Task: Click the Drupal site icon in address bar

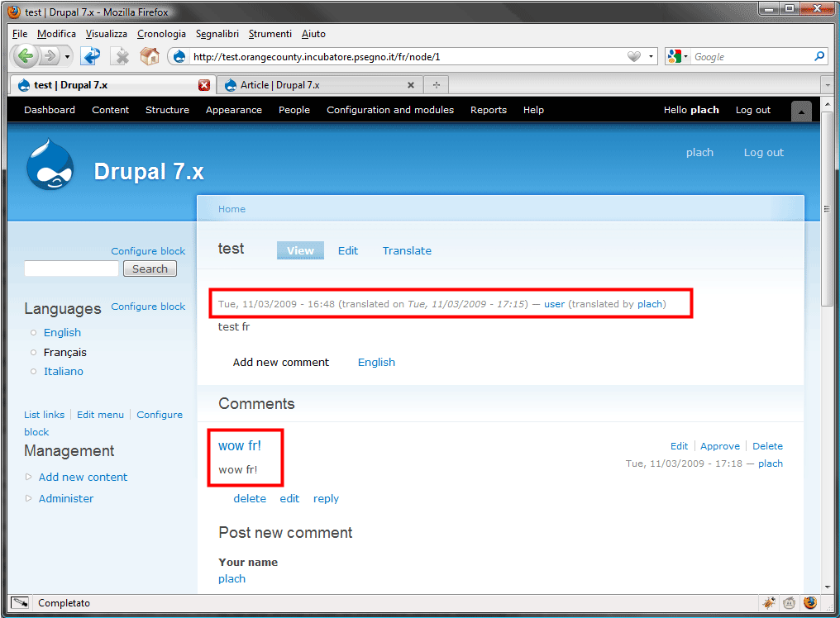Action: pos(179,56)
